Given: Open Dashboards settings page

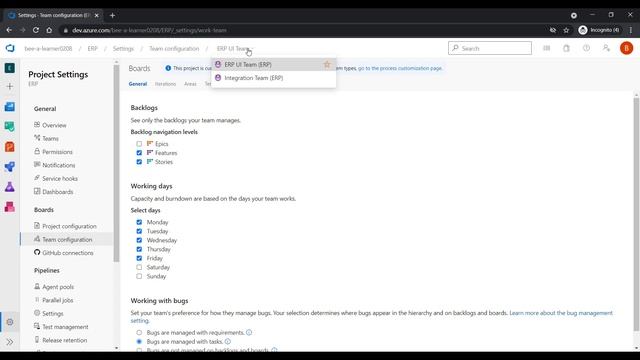Looking at the screenshot, I should pos(58,192).
